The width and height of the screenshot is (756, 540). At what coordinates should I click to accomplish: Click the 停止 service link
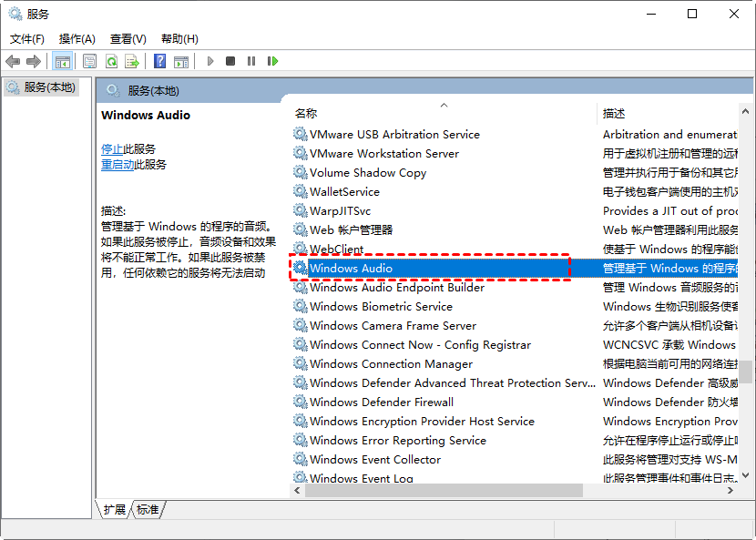coord(112,149)
